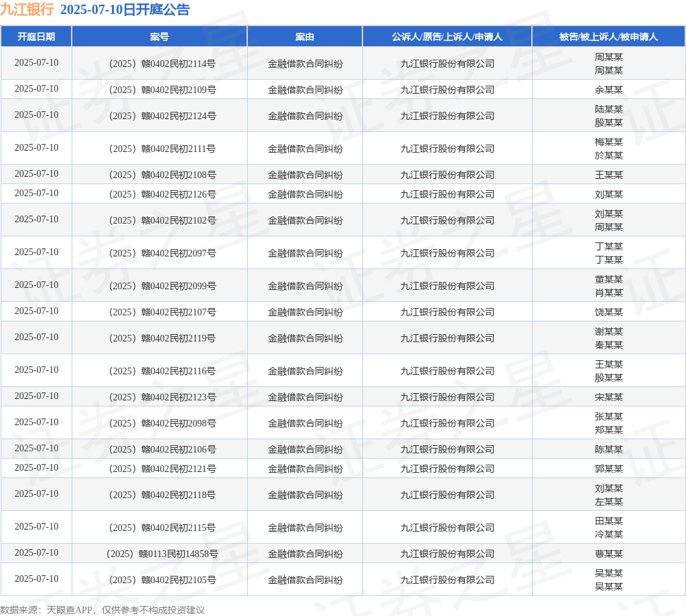This screenshot has height=616, width=686.
Task: Click defendant 於某某 in the 2111 row
Action: pos(608,155)
